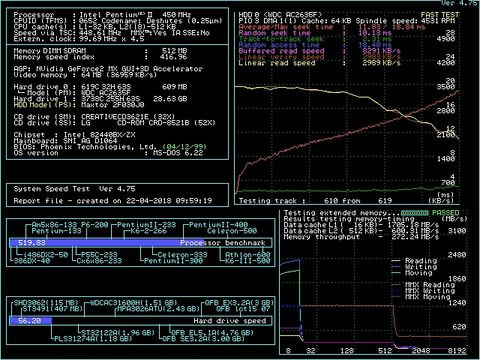Click the 2048 label on memory graph axis

[x=421, y=351]
